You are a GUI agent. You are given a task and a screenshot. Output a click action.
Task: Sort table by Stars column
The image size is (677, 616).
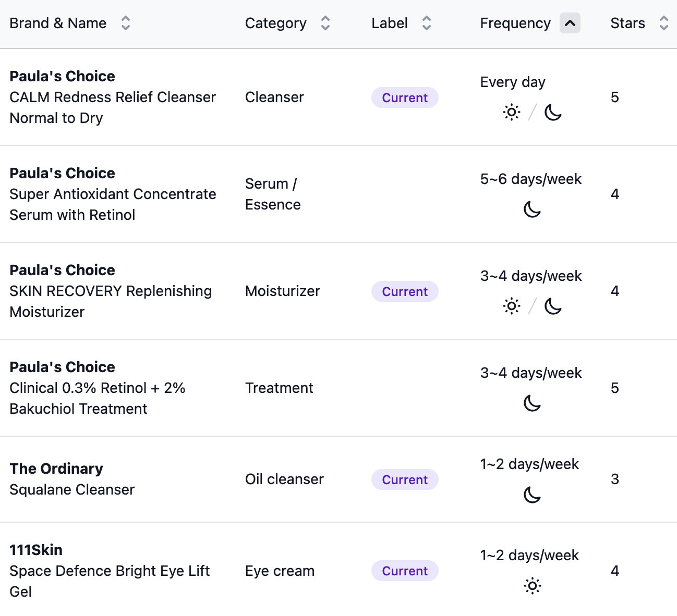pos(664,23)
